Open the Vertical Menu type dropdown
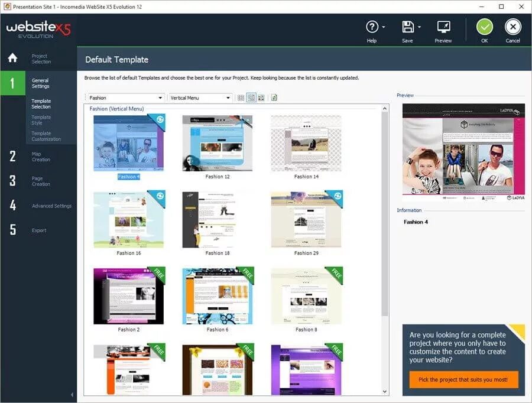This screenshot has width=532, height=403. pos(200,97)
